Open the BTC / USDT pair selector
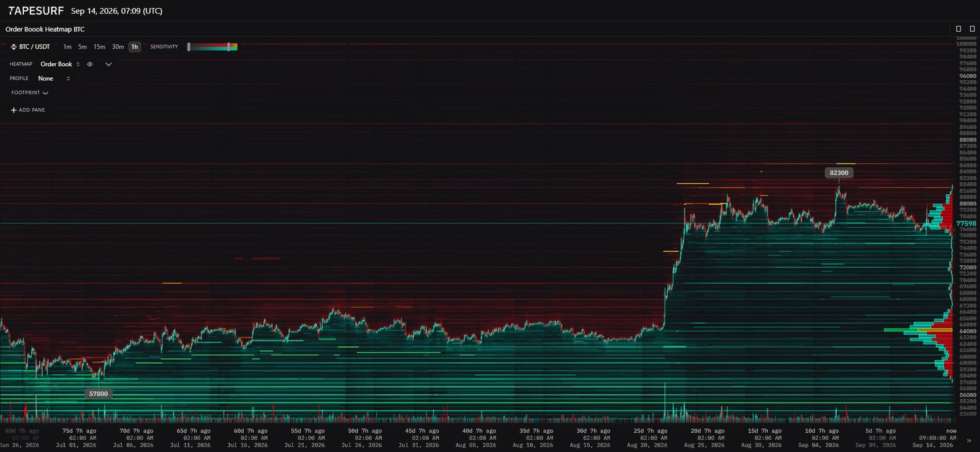Image resolution: width=980 pixels, height=452 pixels. click(x=31, y=47)
